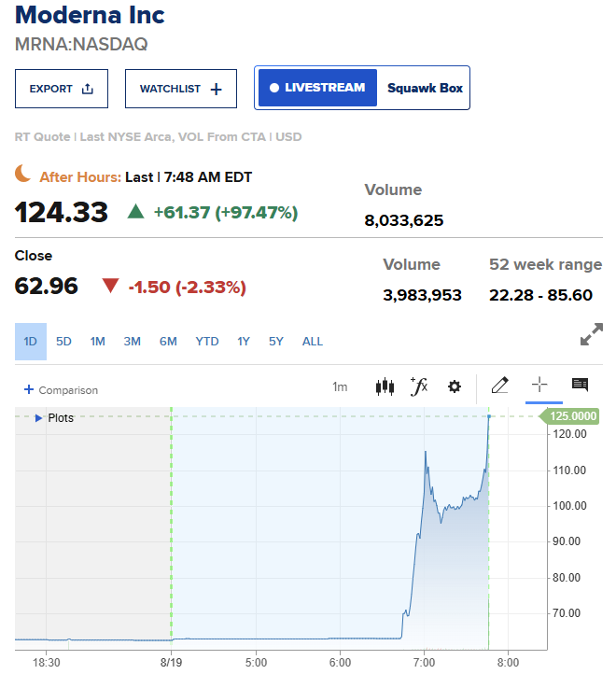This screenshot has height=674, width=616.
Task: Add Moderna to WATCHLIST
Action: 181,89
